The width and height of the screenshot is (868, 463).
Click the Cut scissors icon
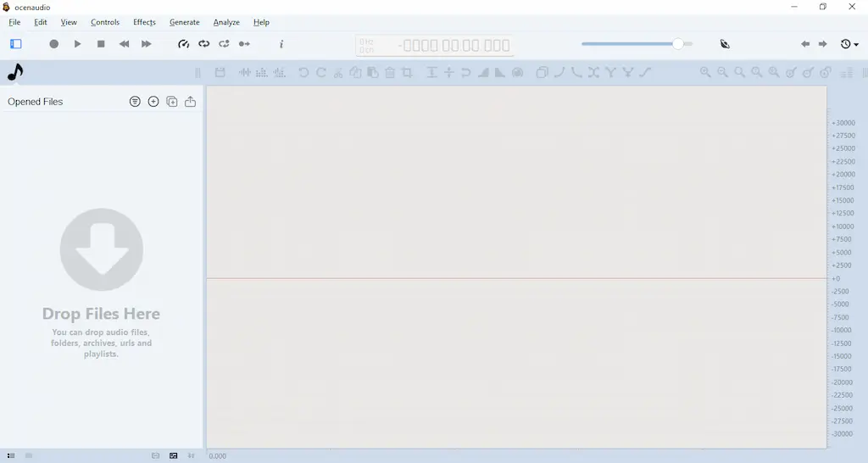pyautogui.click(x=338, y=73)
